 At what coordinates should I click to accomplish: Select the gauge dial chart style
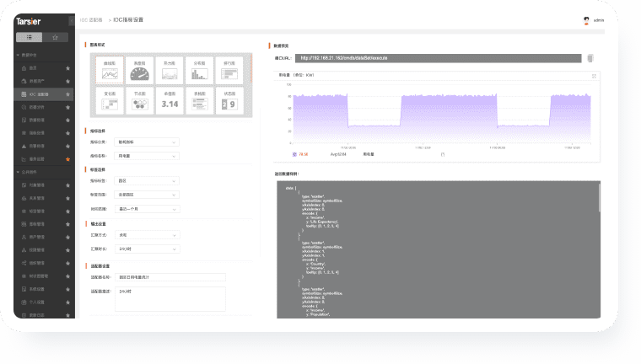(x=139, y=70)
